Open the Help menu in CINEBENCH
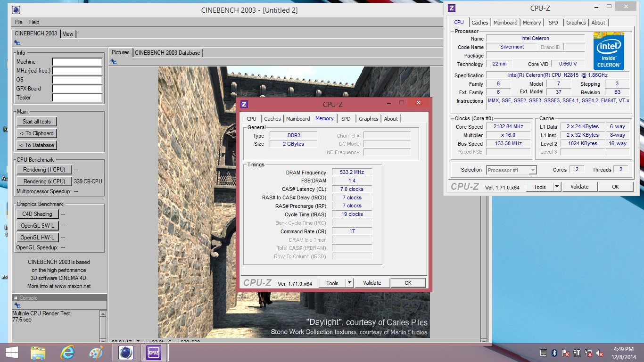 [x=34, y=22]
